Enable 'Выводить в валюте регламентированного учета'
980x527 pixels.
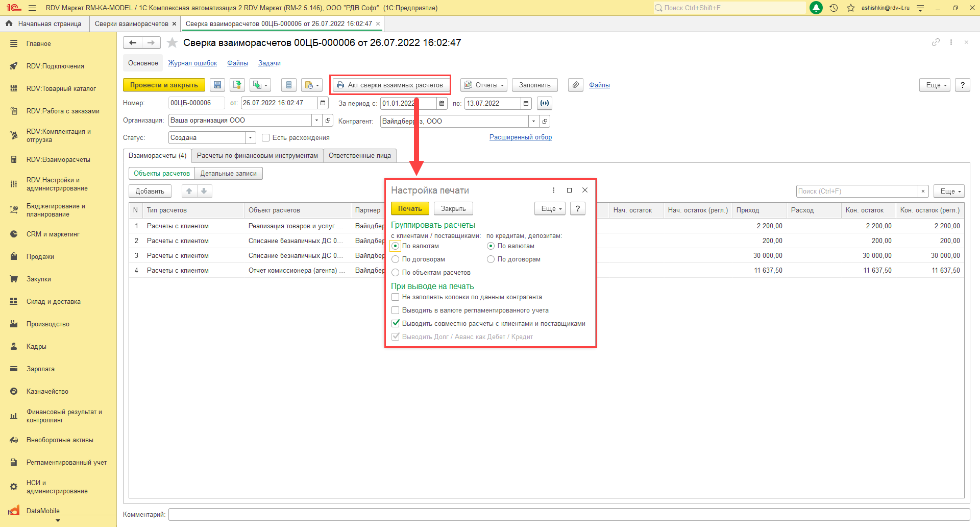tap(395, 310)
